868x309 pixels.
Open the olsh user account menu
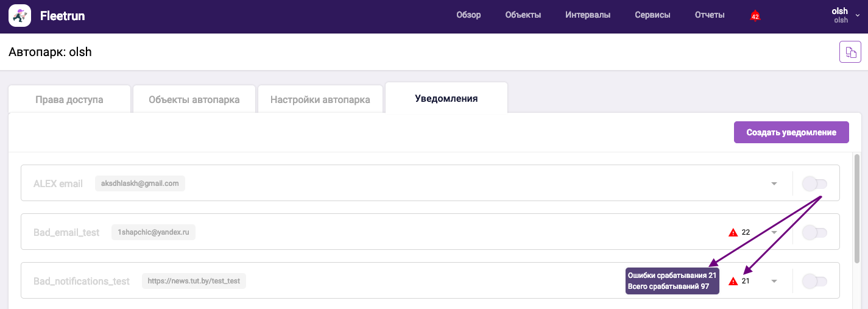845,16
